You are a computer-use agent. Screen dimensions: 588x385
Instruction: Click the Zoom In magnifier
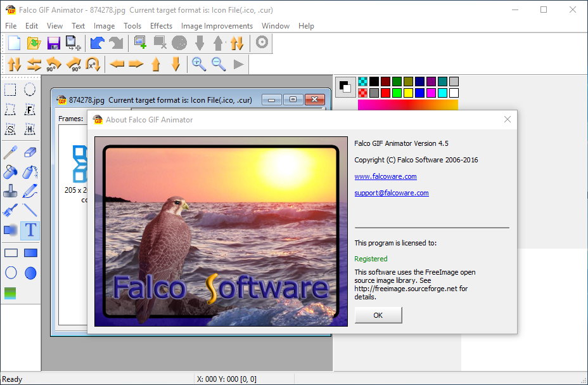pyautogui.click(x=199, y=63)
